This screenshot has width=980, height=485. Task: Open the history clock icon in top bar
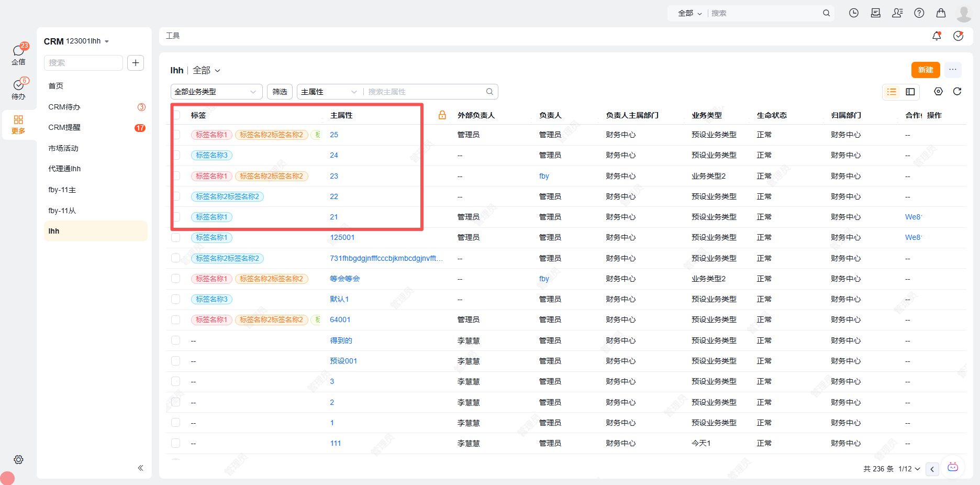pyautogui.click(x=853, y=13)
